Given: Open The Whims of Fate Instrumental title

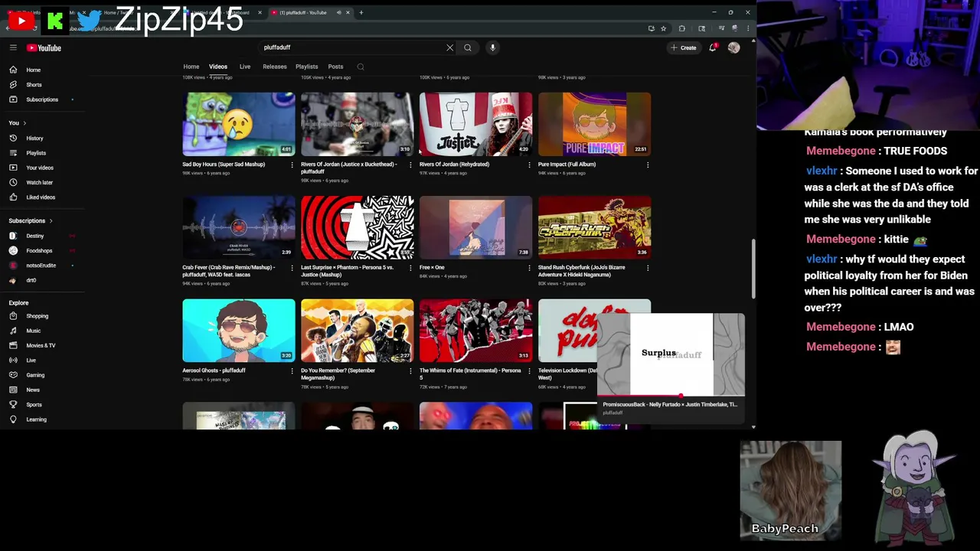Looking at the screenshot, I should (470, 373).
